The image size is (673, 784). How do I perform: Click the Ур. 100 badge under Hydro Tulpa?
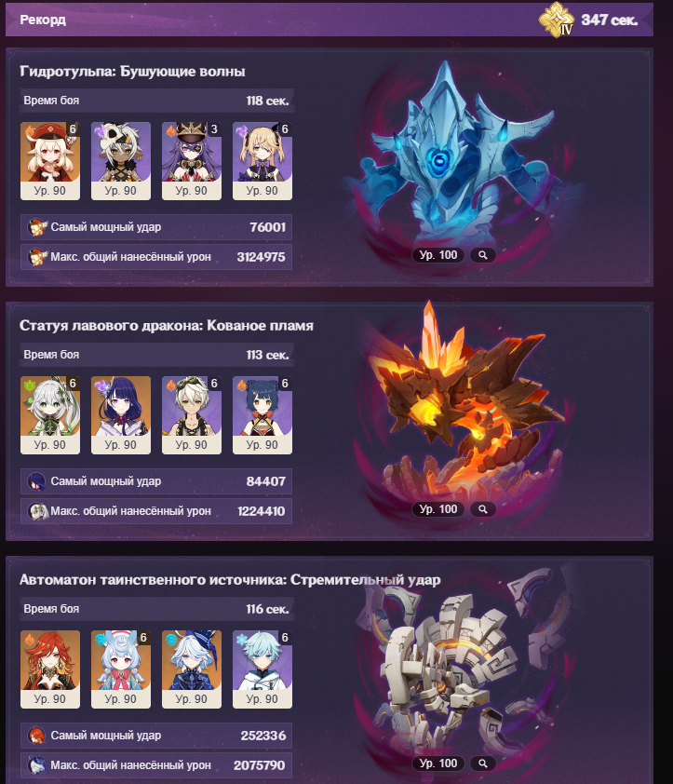438,255
